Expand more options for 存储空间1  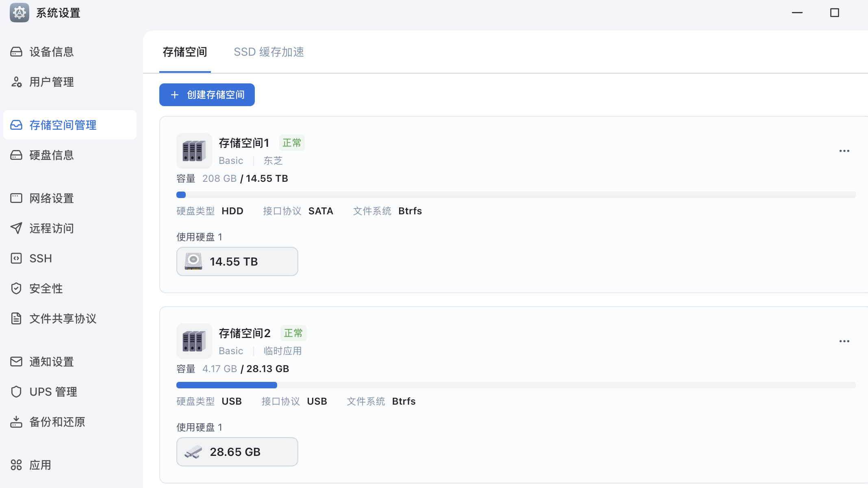(844, 151)
